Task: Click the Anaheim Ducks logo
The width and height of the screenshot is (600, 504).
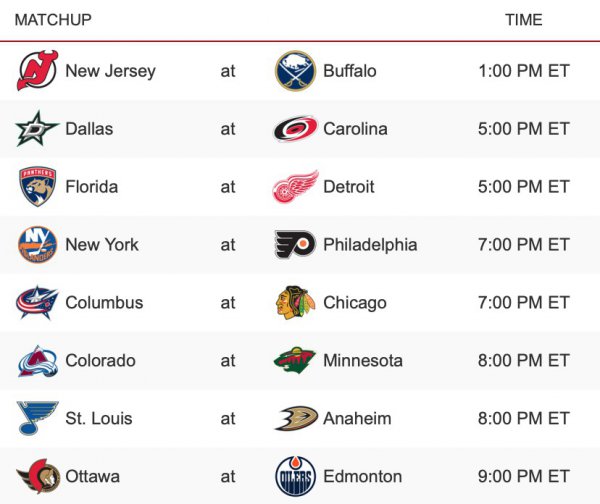Action: (296, 419)
